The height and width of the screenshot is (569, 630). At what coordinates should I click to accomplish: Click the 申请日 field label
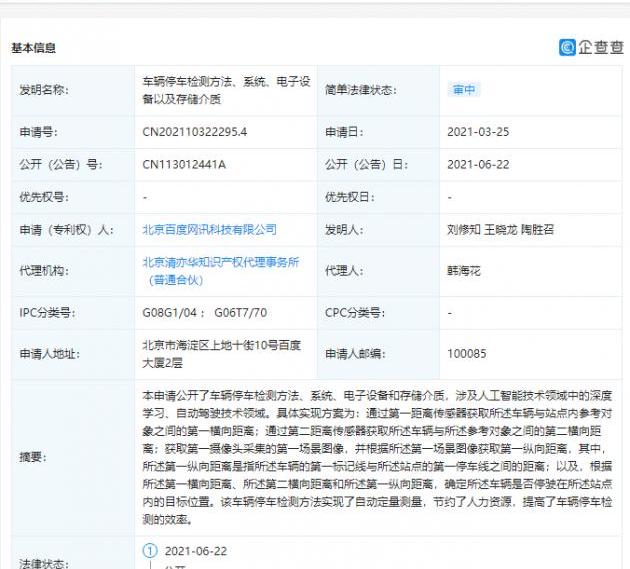(x=344, y=132)
